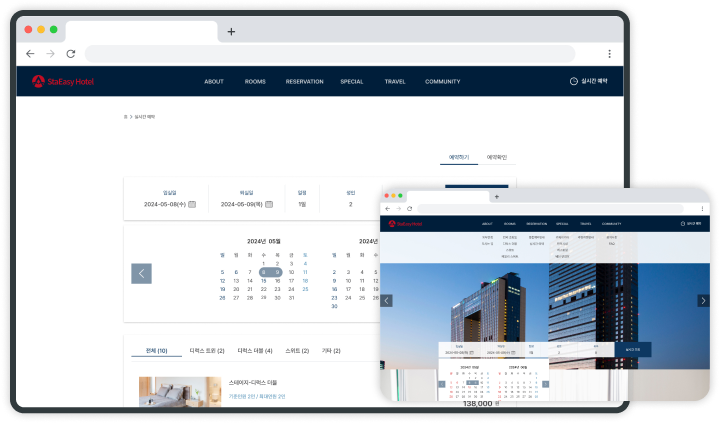Open the check-in date calendar icon

click(x=192, y=204)
